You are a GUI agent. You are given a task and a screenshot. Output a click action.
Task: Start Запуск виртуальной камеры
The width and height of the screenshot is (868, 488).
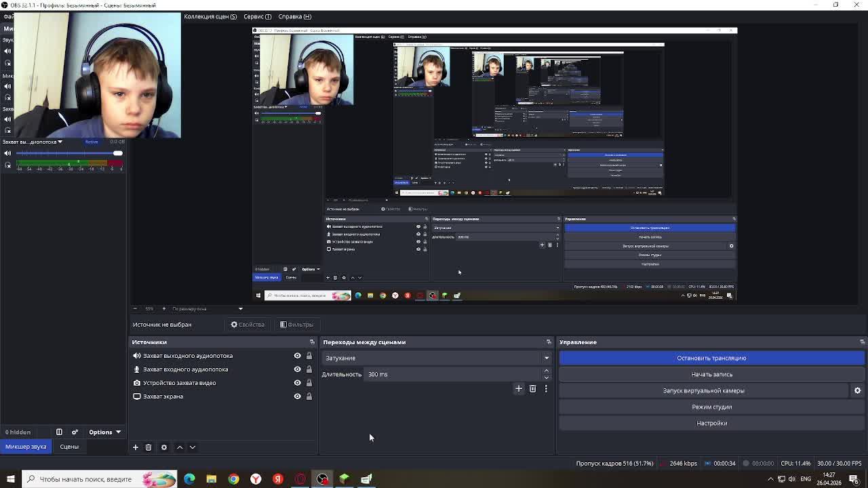tap(703, 390)
